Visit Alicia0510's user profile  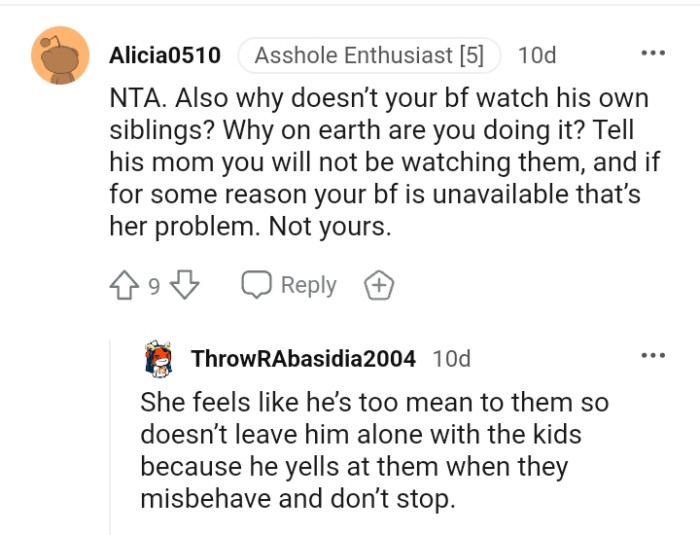click(165, 55)
